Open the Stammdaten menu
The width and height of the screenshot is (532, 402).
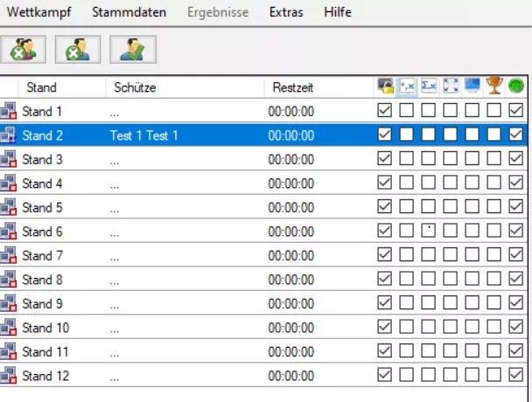pyautogui.click(x=123, y=13)
